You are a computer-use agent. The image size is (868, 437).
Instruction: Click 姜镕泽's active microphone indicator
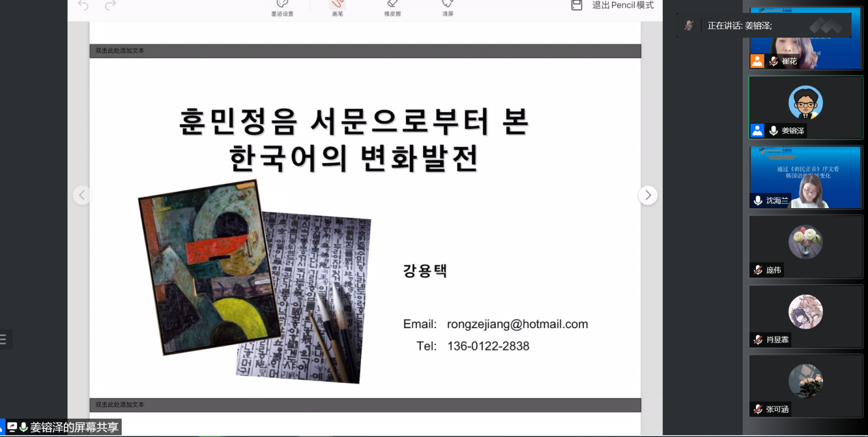click(x=773, y=131)
